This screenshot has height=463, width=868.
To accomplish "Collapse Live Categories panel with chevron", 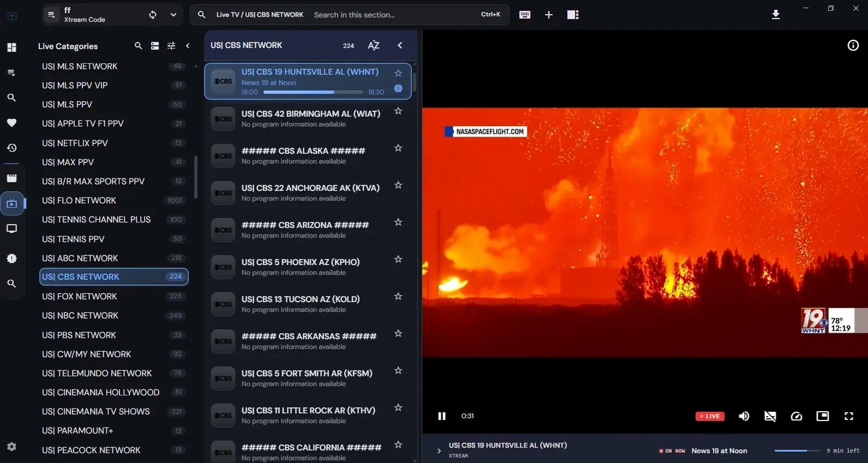I will pyautogui.click(x=188, y=46).
